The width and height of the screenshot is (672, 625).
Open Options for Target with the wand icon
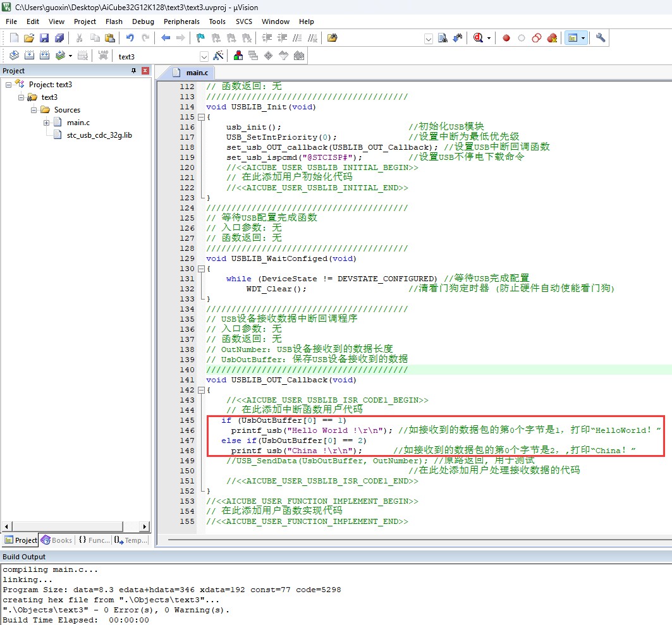click(218, 56)
